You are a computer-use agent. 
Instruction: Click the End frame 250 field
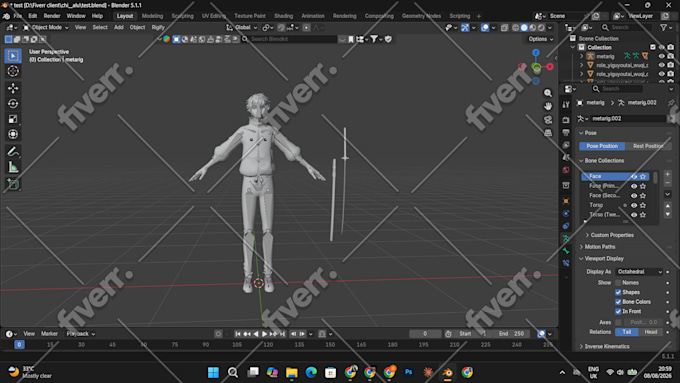[x=512, y=334]
